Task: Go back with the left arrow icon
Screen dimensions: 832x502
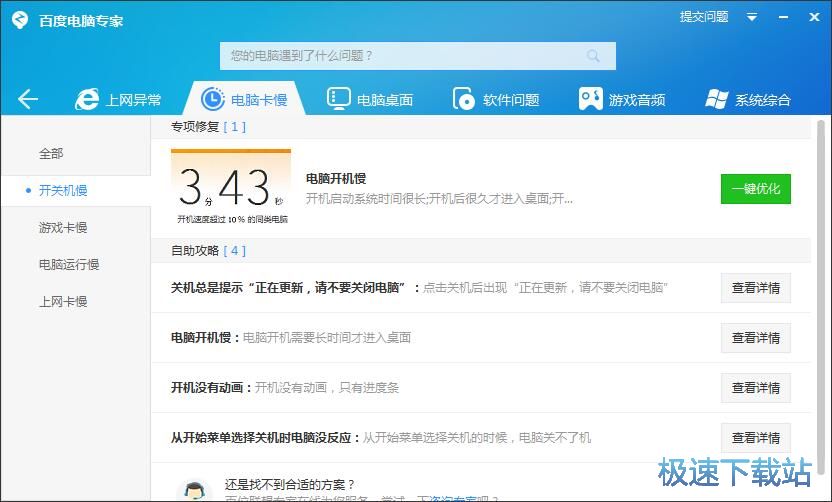Action: pyautogui.click(x=28, y=99)
